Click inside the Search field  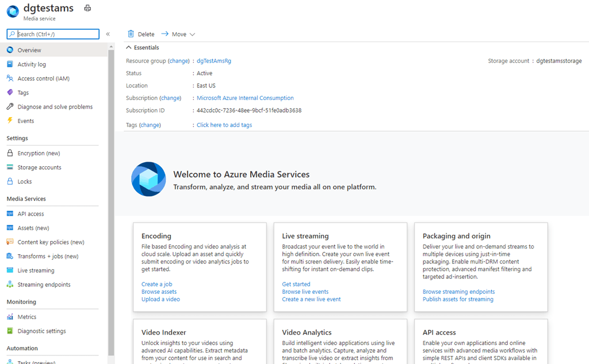pos(52,34)
